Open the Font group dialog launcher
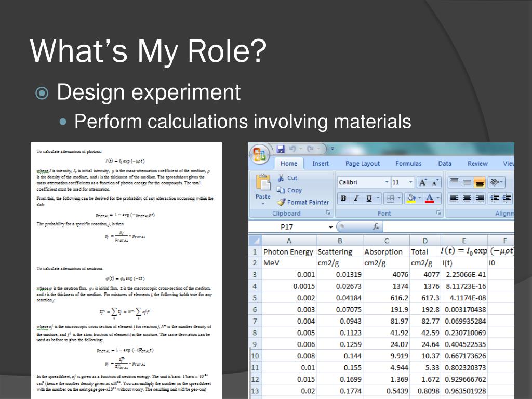Image resolution: width=532 pixels, height=399 pixels. (x=438, y=213)
